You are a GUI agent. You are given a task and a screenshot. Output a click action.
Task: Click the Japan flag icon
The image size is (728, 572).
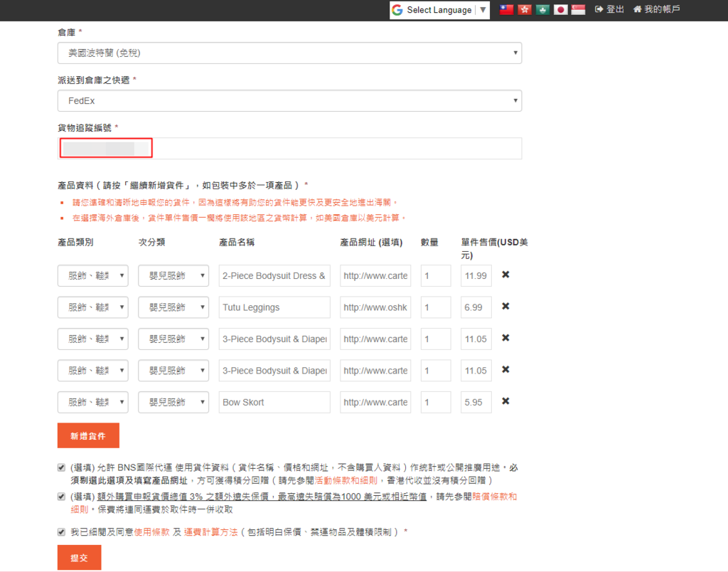pyautogui.click(x=560, y=10)
